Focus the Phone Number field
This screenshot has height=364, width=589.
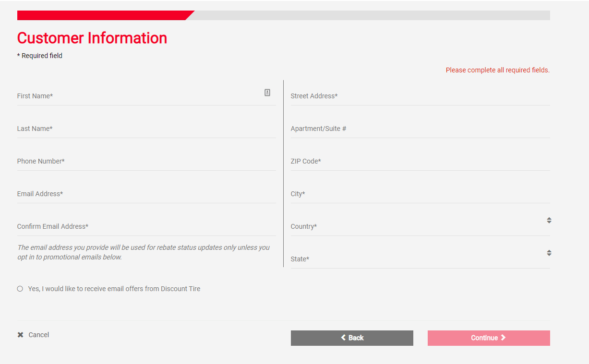pyautogui.click(x=146, y=161)
